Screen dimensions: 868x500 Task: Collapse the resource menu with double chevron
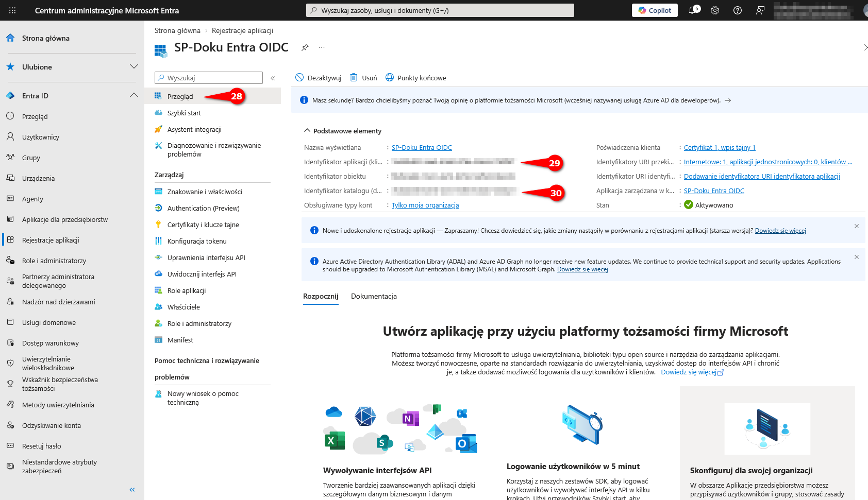point(273,78)
